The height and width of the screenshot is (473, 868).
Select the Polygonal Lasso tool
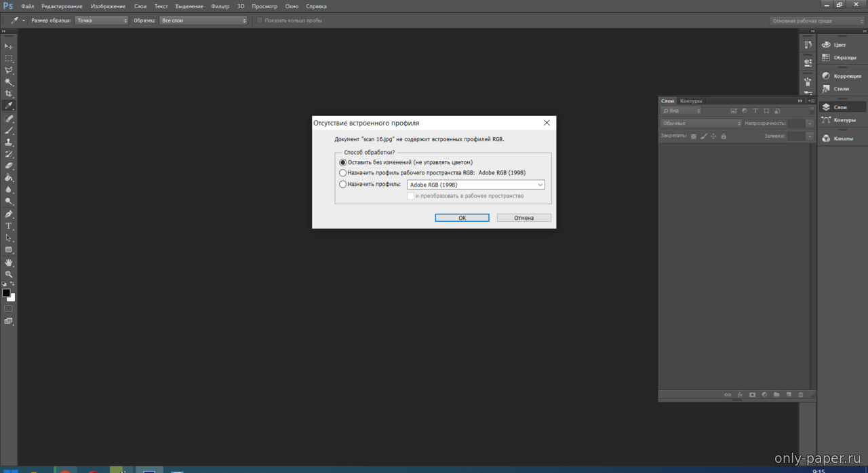tap(9, 70)
